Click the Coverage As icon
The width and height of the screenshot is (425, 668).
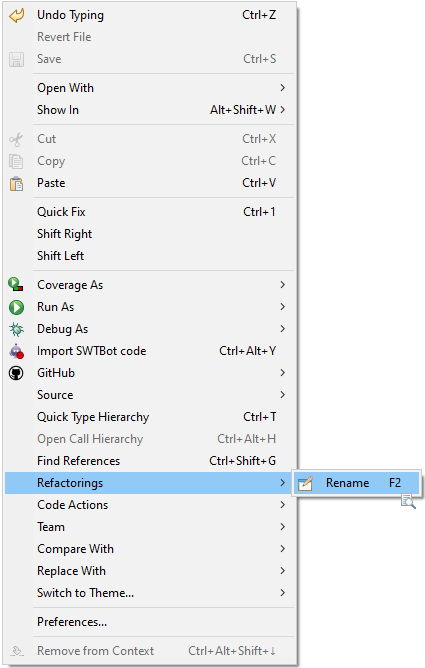pos(16,285)
